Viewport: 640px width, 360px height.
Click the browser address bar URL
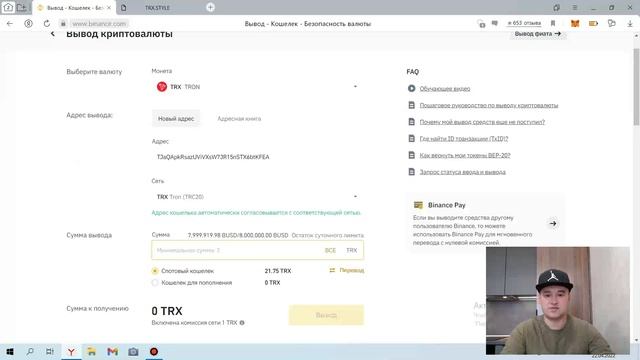pyautogui.click(x=99, y=24)
